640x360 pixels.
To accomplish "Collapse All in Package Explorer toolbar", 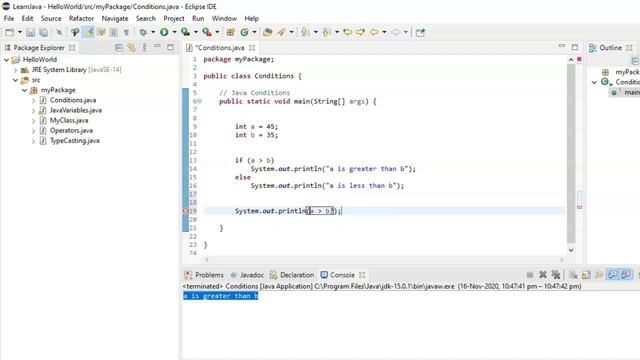I will pyautogui.click(x=119, y=48).
